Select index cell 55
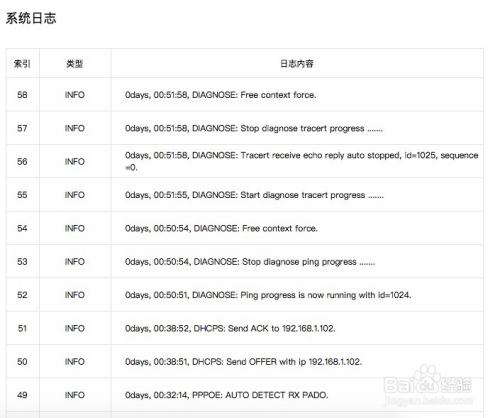 point(22,195)
